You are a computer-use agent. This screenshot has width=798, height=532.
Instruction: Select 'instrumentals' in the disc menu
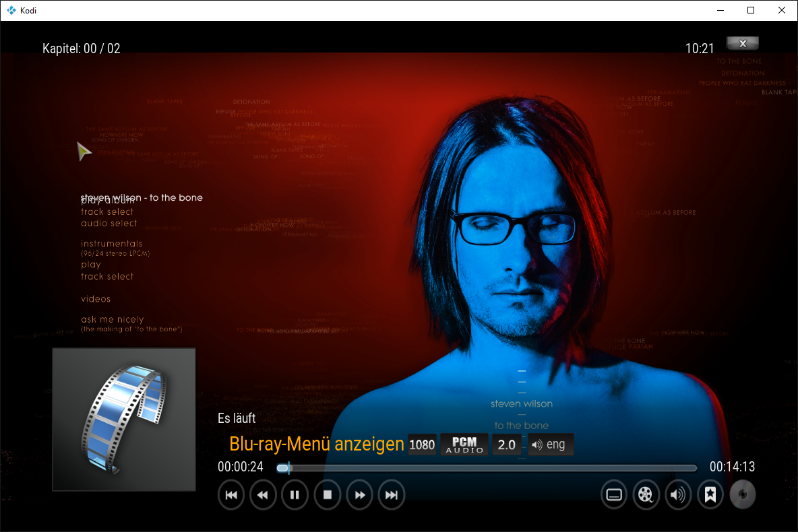point(111,244)
